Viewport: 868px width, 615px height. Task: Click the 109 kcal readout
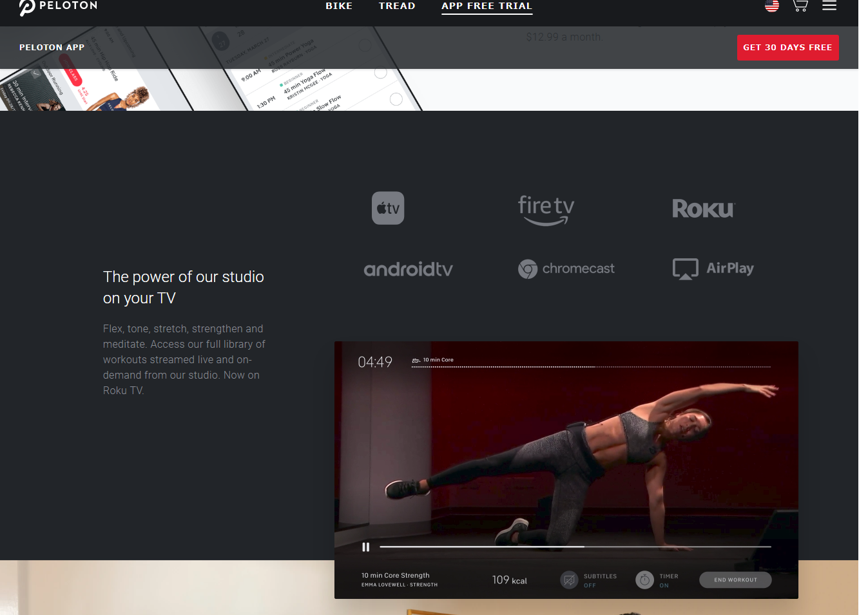pyautogui.click(x=509, y=580)
